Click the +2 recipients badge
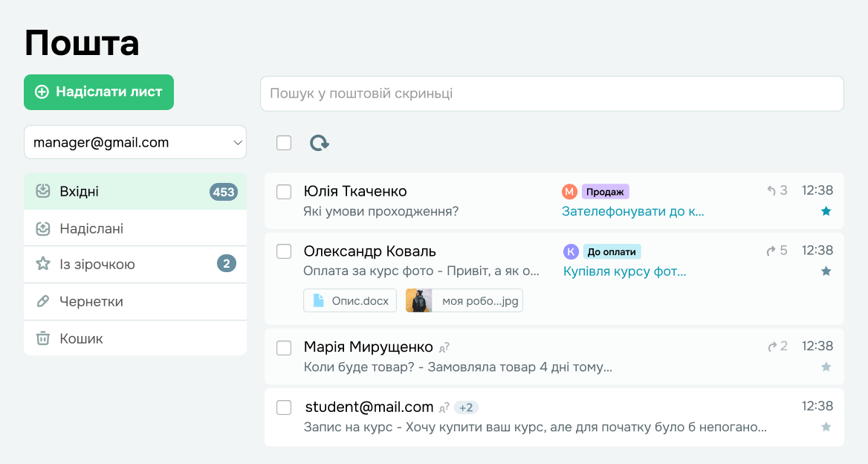The width and height of the screenshot is (868, 464). [x=466, y=408]
